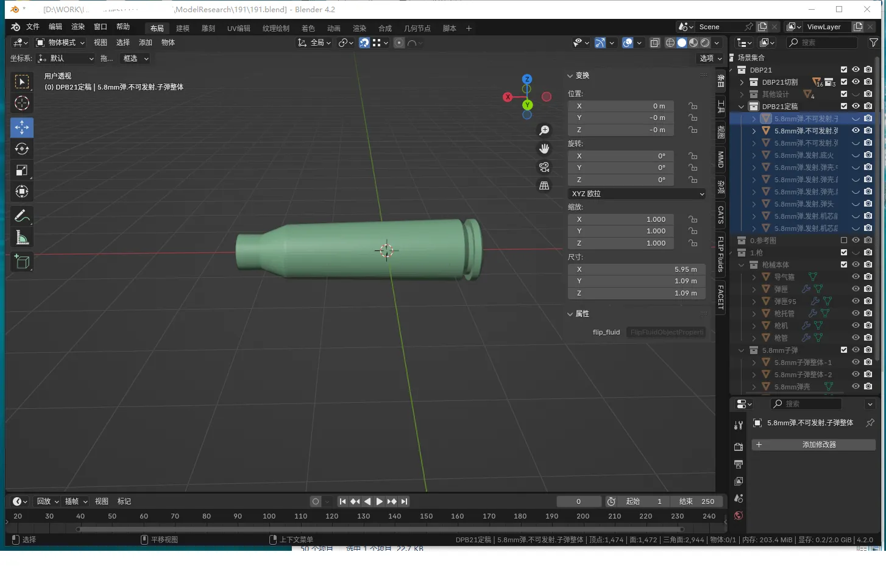Select the Scale tool

tap(22, 170)
